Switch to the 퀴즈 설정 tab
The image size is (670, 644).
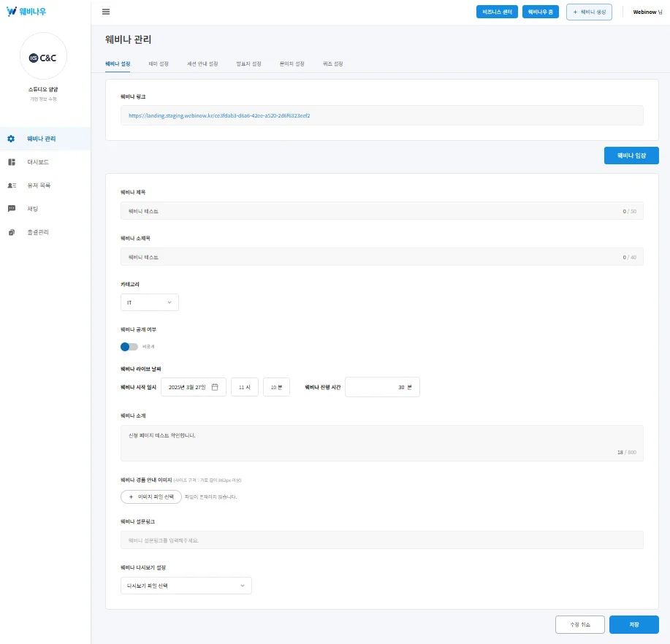[332, 64]
